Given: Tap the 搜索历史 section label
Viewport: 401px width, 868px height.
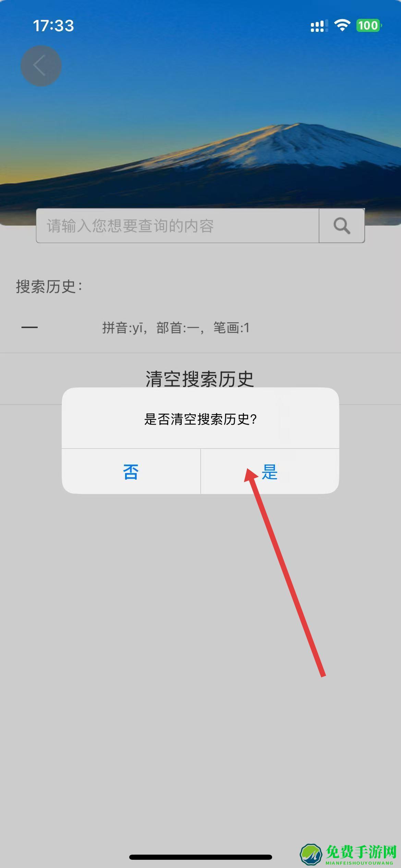Looking at the screenshot, I should coord(49,286).
